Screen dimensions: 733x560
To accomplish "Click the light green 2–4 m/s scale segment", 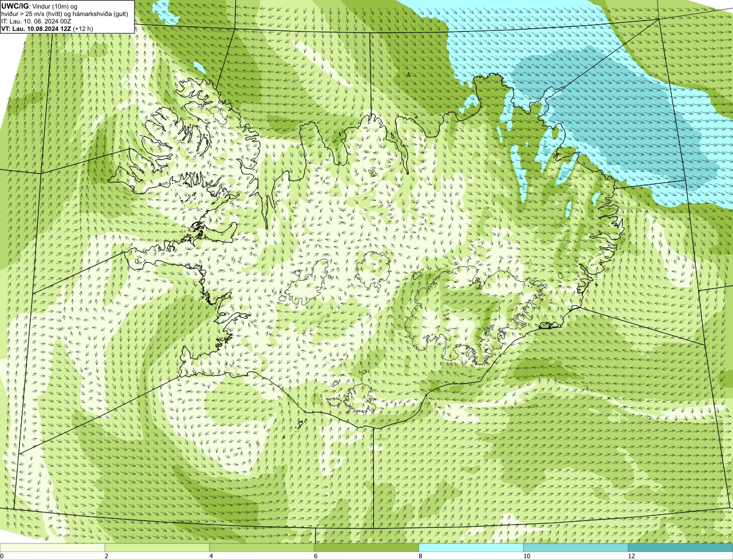I will tap(157, 547).
